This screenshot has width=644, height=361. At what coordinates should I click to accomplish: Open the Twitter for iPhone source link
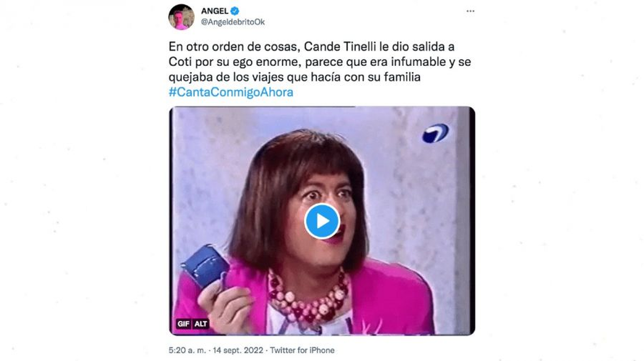[302, 350]
